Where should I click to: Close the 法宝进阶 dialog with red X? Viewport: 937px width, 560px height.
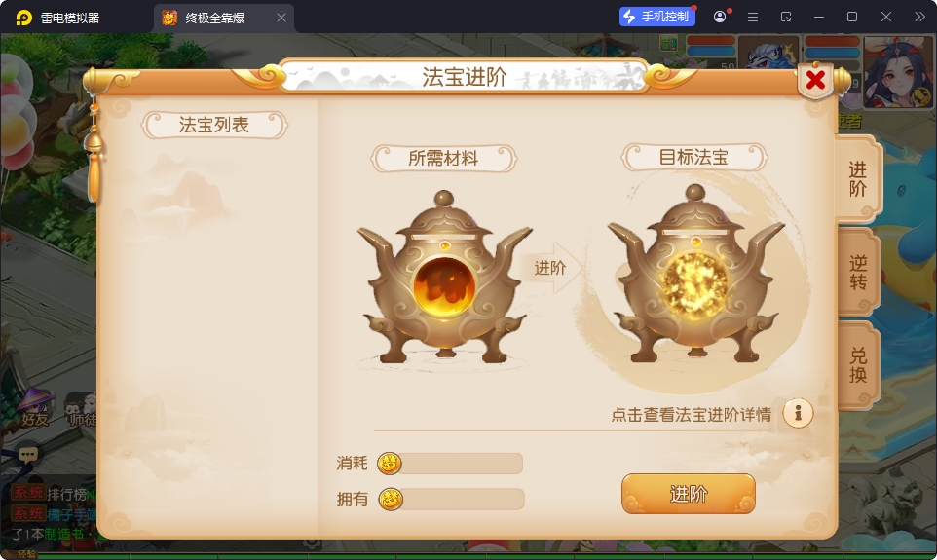click(x=815, y=80)
